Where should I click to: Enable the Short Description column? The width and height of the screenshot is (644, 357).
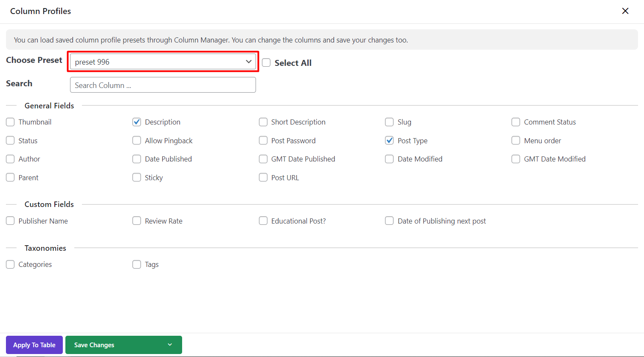pyautogui.click(x=263, y=122)
